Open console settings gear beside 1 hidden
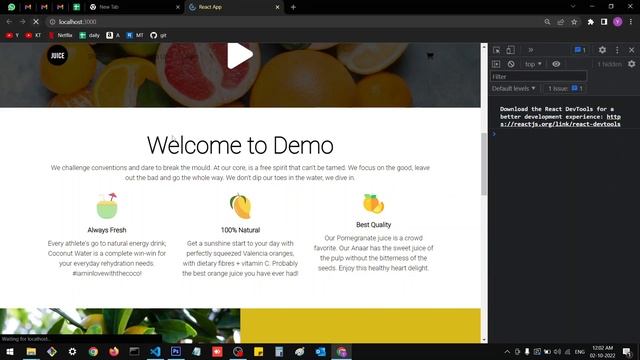Image resolution: width=640 pixels, height=360 pixels. (x=631, y=64)
